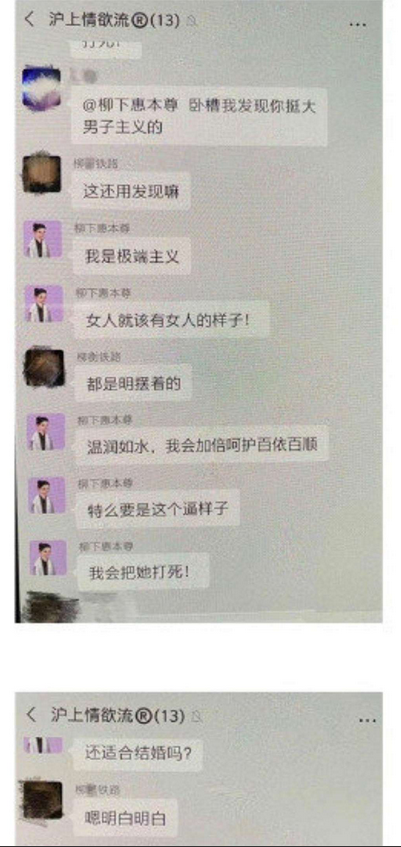Select message bubble '温润如水，我会加倍呵护百依百顺'
Screen dimensions: 401x847
(x=202, y=446)
